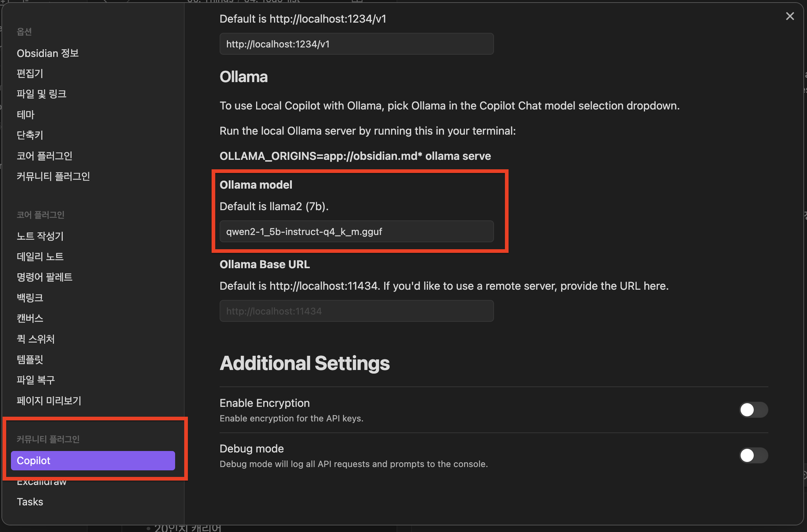Toggle the Enable Encryption switch
This screenshot has height=532, width=807.
tap(753, 410)
